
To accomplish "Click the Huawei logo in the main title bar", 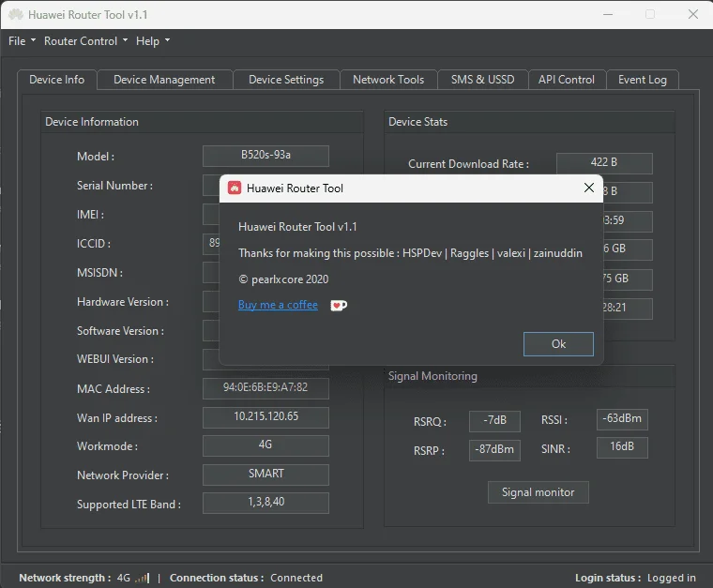I will [16, 15].
